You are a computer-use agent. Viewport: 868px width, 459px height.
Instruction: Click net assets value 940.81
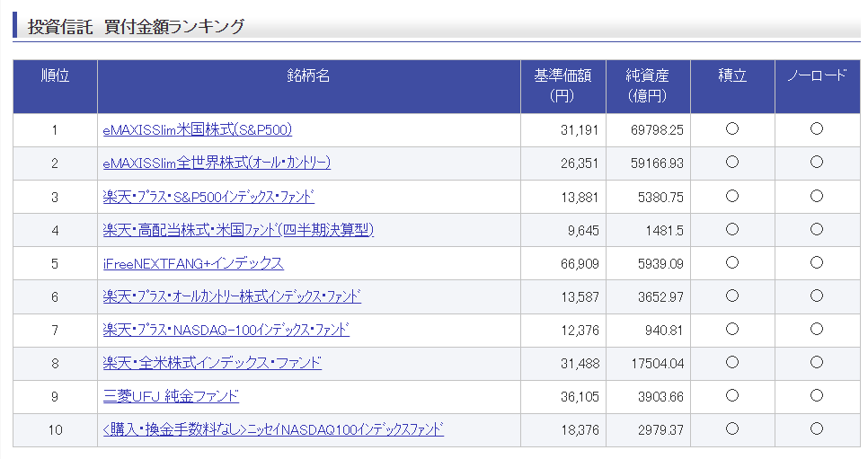point(664,331)
